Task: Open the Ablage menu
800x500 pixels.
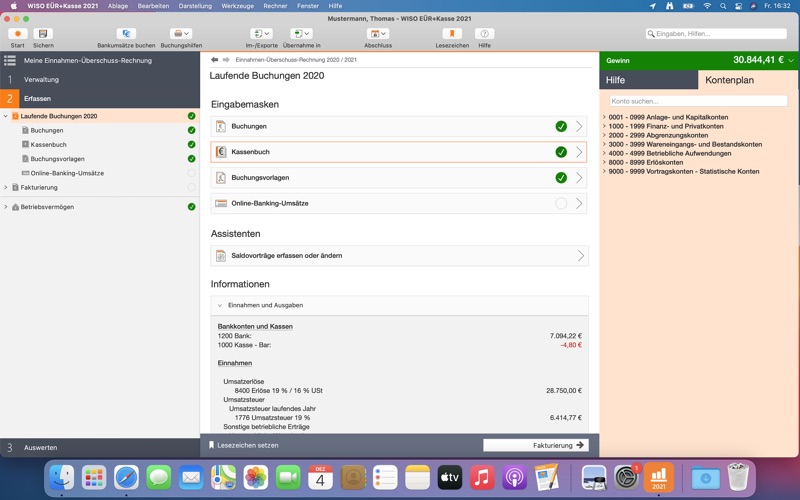Action: click(118, 6)
